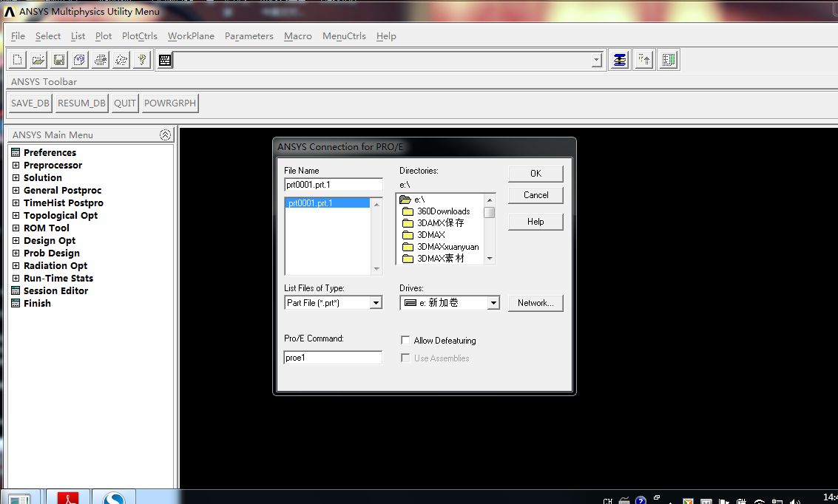
Task: Open Preferences in the Main Menu
Action: 50,153
